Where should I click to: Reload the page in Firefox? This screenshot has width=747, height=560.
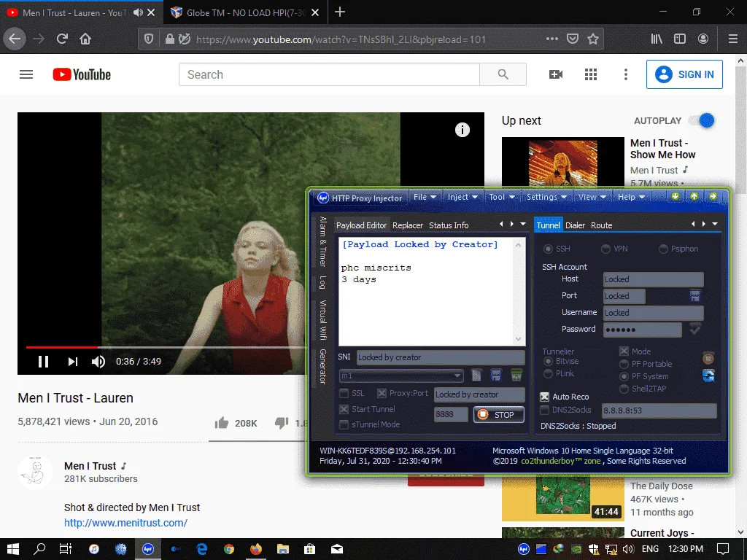(x=62, y=39)
